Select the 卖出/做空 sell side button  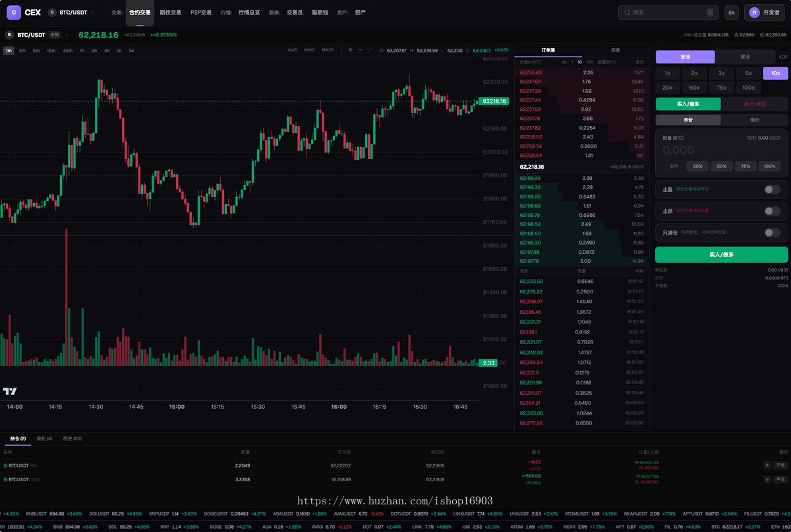[755, 104]
